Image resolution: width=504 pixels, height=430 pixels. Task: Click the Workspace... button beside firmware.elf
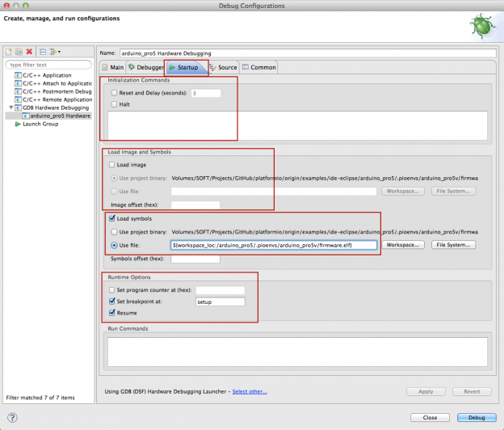[x=403, y=244]
